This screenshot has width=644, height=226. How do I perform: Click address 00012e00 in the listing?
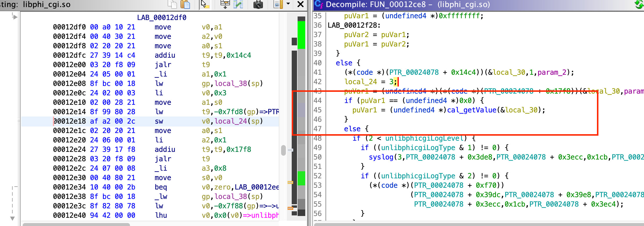pyautogui.click(x=69, y=65)
